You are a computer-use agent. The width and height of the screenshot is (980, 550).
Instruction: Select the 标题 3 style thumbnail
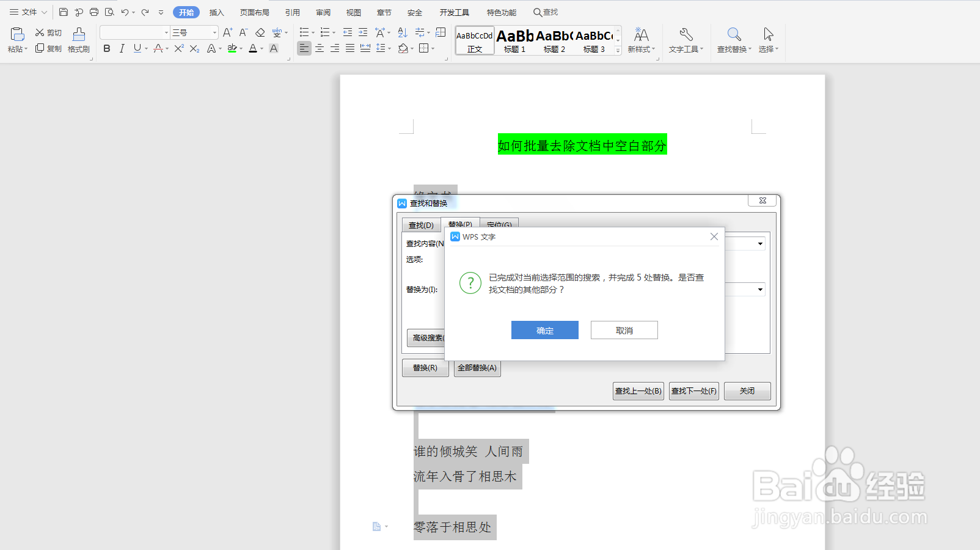pyautogui.click(x=594, y=40)
